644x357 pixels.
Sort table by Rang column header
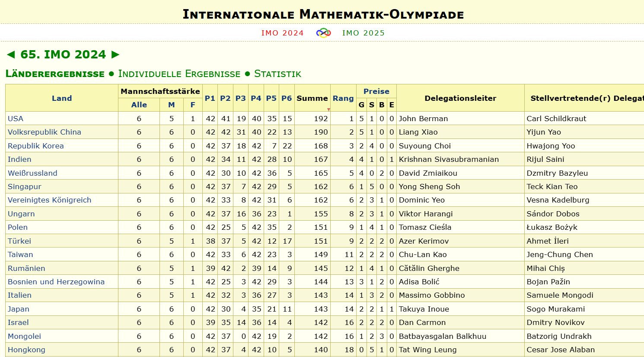343,98
